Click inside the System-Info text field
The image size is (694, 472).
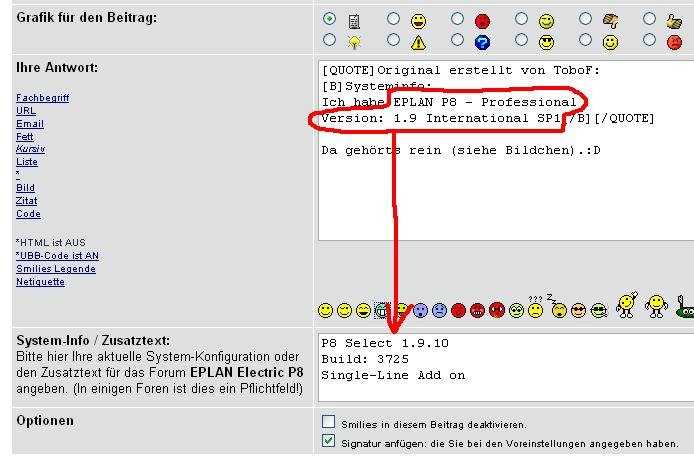[506, 368]
